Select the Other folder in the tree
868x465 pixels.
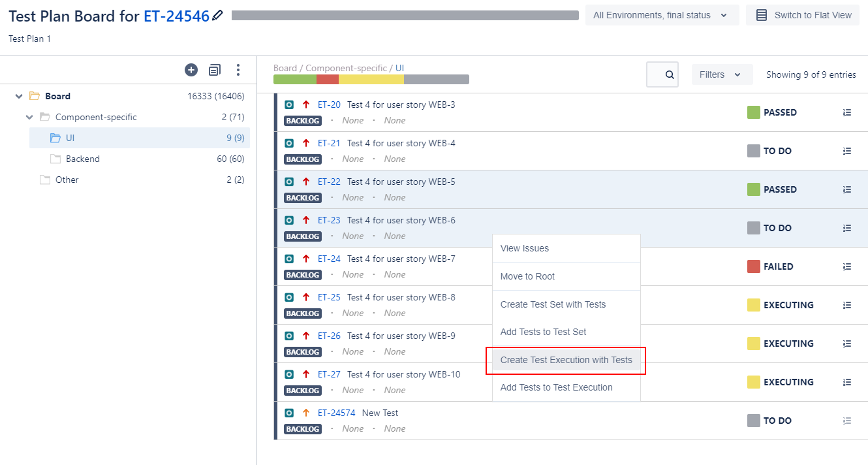click(x=67, y=180)
